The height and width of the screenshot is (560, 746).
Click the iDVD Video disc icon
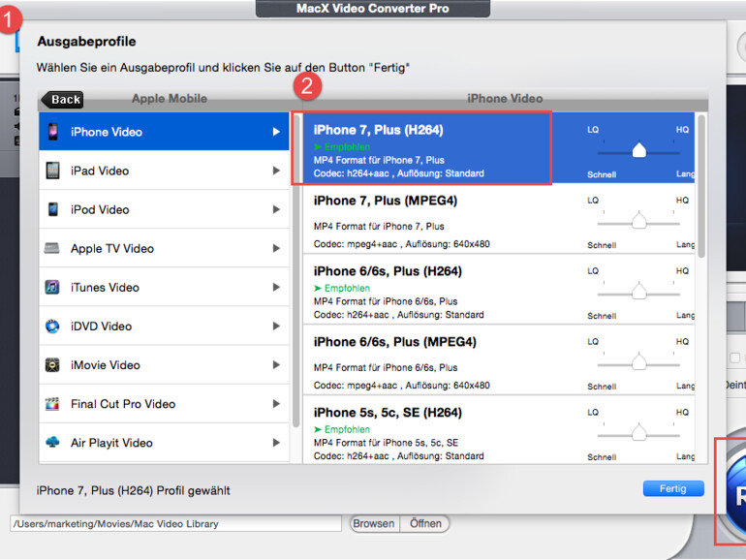coord(52,326)
